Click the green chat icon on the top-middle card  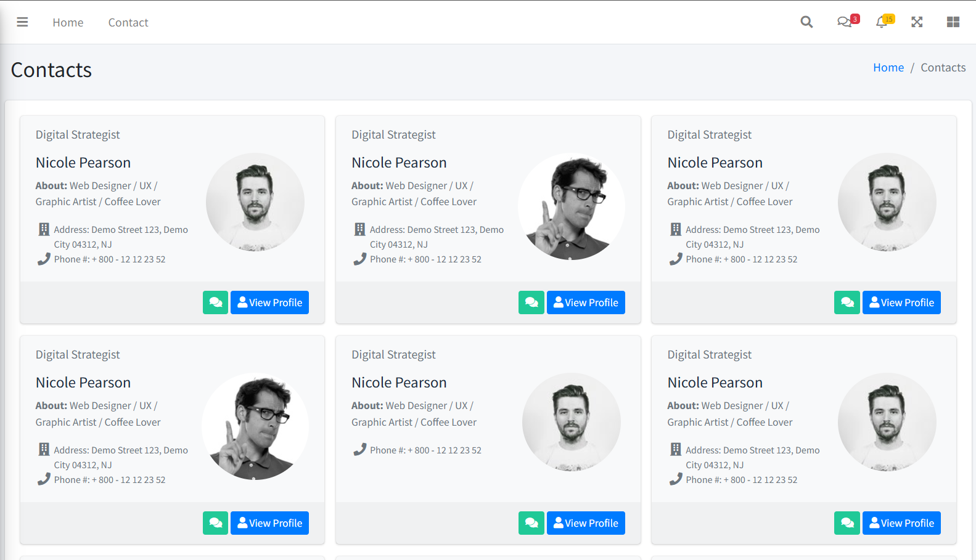tap(531, 302)
